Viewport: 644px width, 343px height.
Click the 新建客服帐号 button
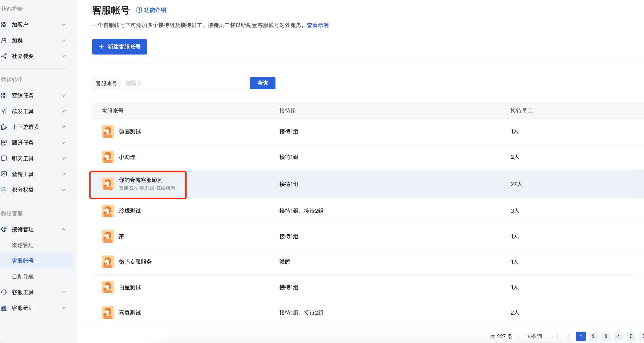(x=120, y=47)
